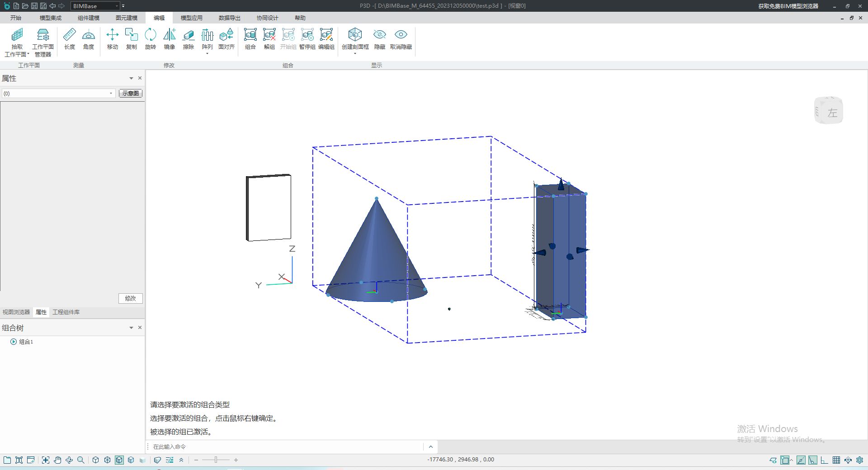Select the 移动 (Move) tool

click(112, 39)
